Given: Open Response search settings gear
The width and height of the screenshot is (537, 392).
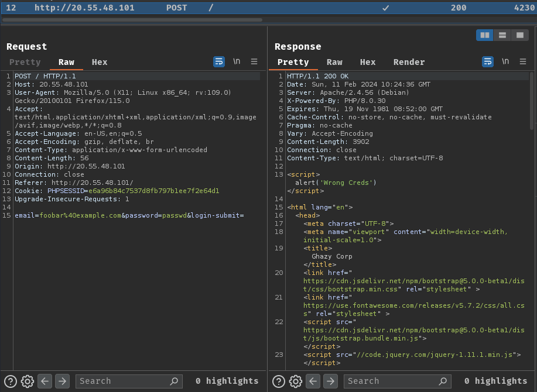Looking at the screenshot, I should click(296, 381).
